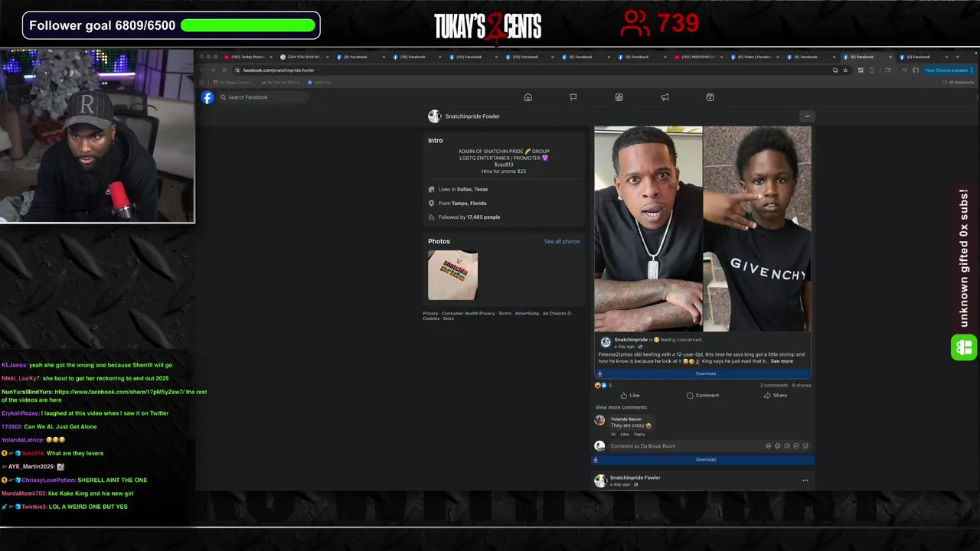This screenshot has height=551, width=980.
Task: Click 'From Tampa, Florida' text
Action: [462, 204]
